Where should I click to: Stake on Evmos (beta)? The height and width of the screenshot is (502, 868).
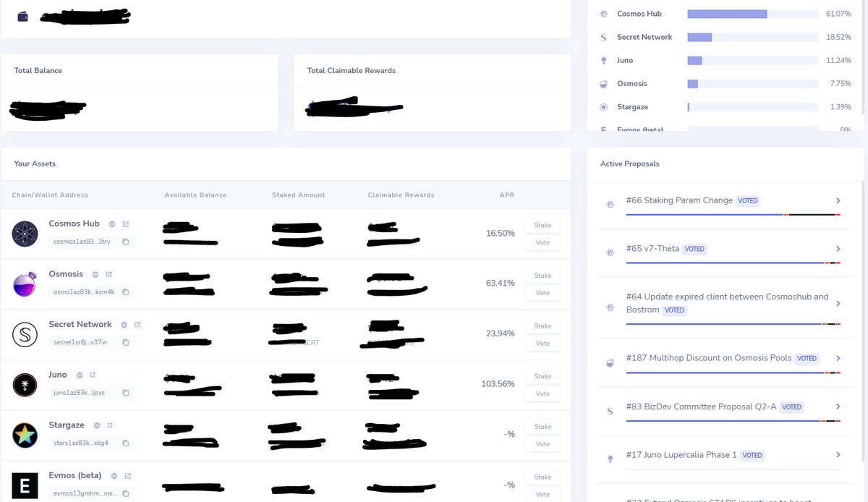[542, 477]
